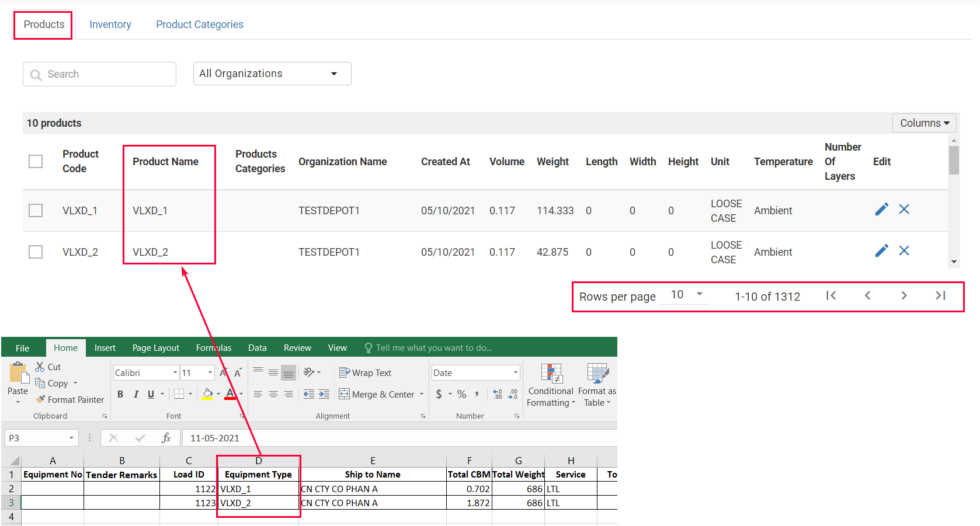
Task: Open the View ribbon tab
Action: pos(338,348)
